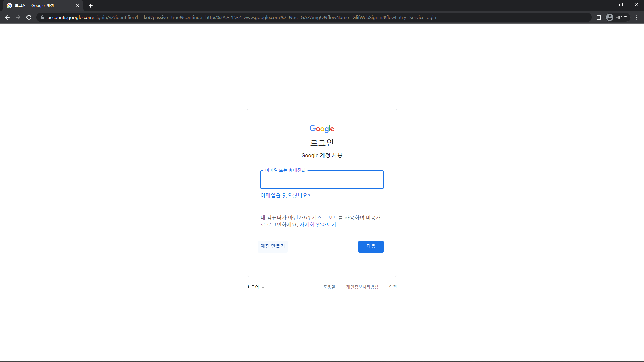The width and height of the screenshot is (644, 362).
Task: Click the 계정 만들기 button
Action: [272, 246]
